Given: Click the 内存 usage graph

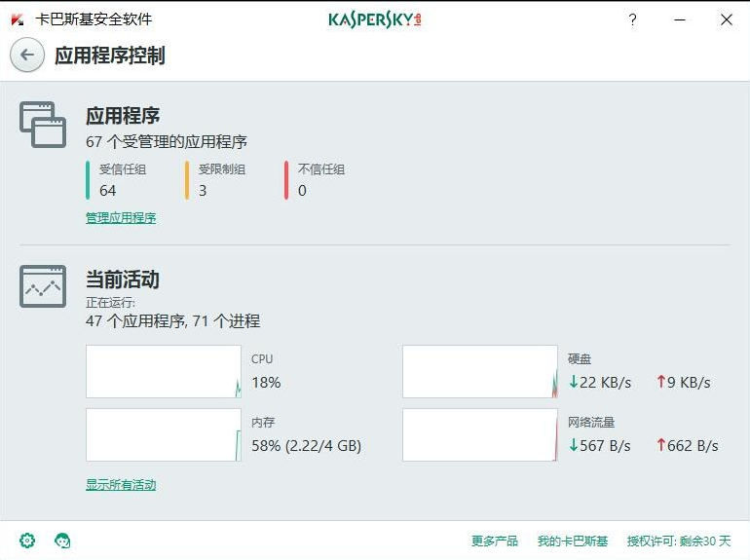Looking at the screenshot, I should [163, 434].
